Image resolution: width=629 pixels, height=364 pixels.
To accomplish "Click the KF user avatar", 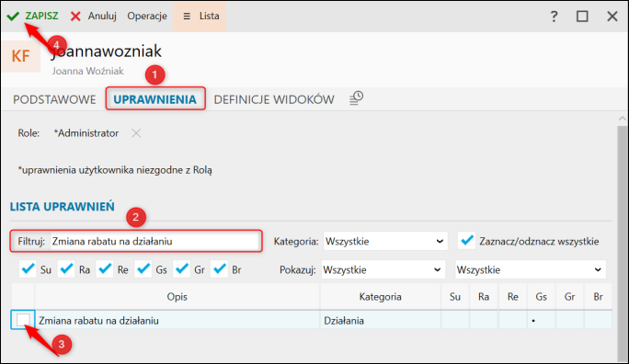I will 21,56.
